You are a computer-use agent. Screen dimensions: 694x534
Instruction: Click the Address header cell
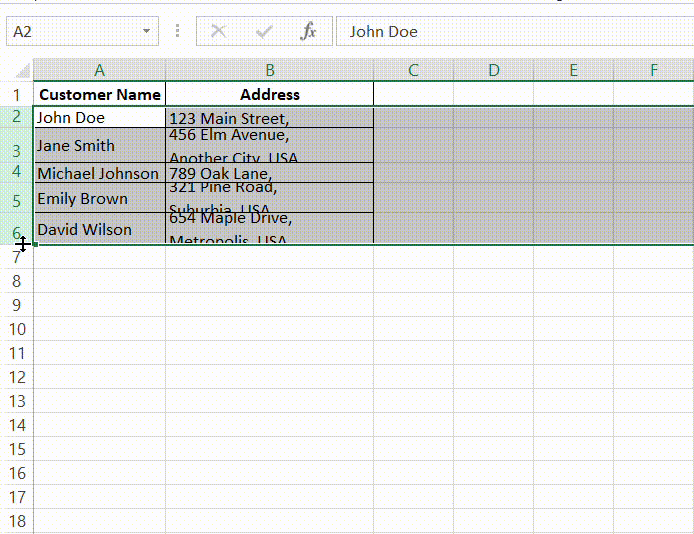click(x=270, y=94)
